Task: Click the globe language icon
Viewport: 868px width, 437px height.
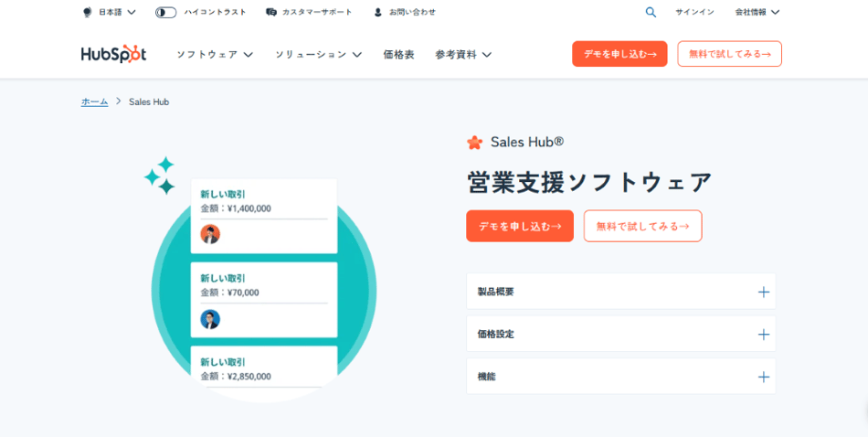Action: [87, 12]
